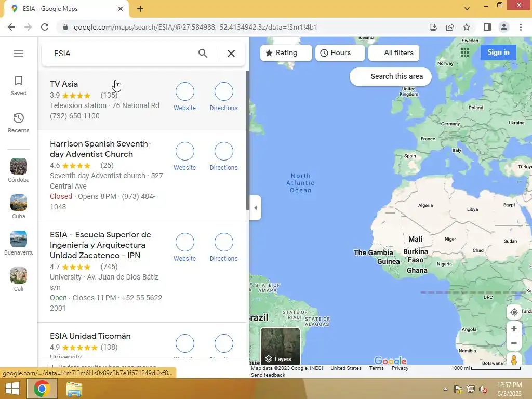Collapse the side panel arrow

pyautogui.click(x=255, y=208)
